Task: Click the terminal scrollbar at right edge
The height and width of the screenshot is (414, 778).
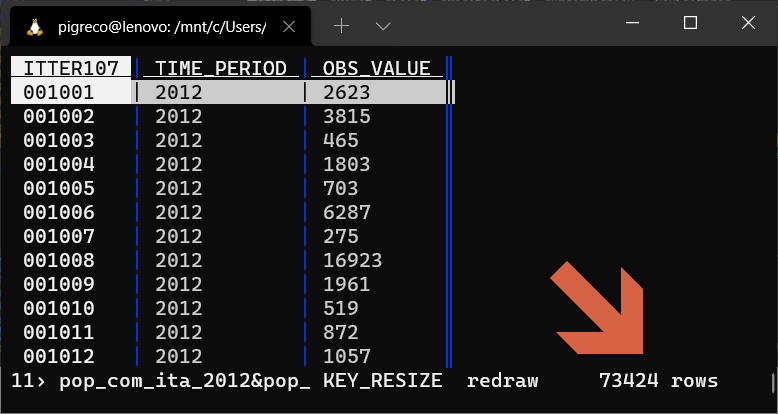Action: pos(773,382)
